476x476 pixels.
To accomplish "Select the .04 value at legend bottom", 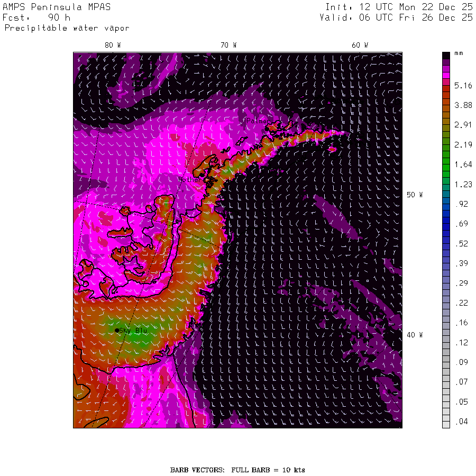I will (x=462, y=422).
